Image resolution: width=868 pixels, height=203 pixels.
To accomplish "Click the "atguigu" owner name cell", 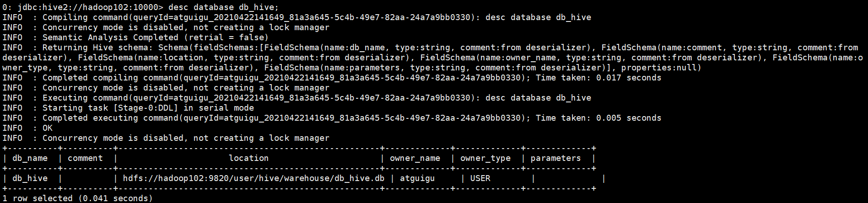I will pos(417,178).
